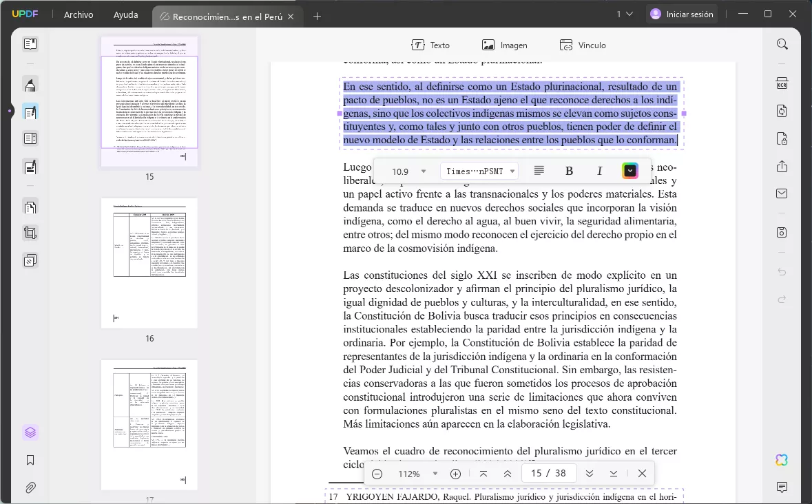812x504 pixels.
Task: Select the page 17 thumbnail
Action: tap(149, 425)
